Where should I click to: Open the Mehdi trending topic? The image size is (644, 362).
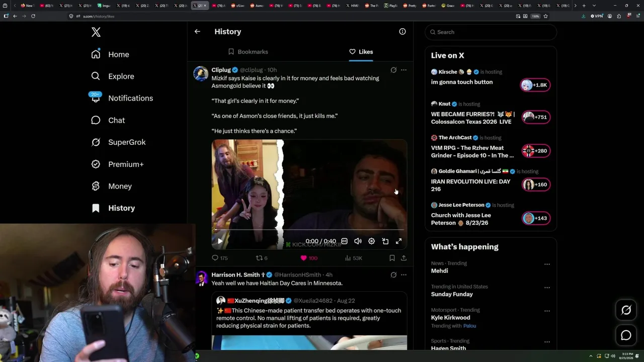click(x=439, y=271)
